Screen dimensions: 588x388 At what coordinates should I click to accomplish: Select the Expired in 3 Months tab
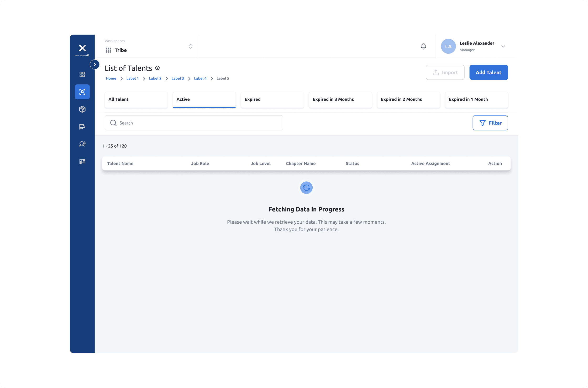[340, 99]
